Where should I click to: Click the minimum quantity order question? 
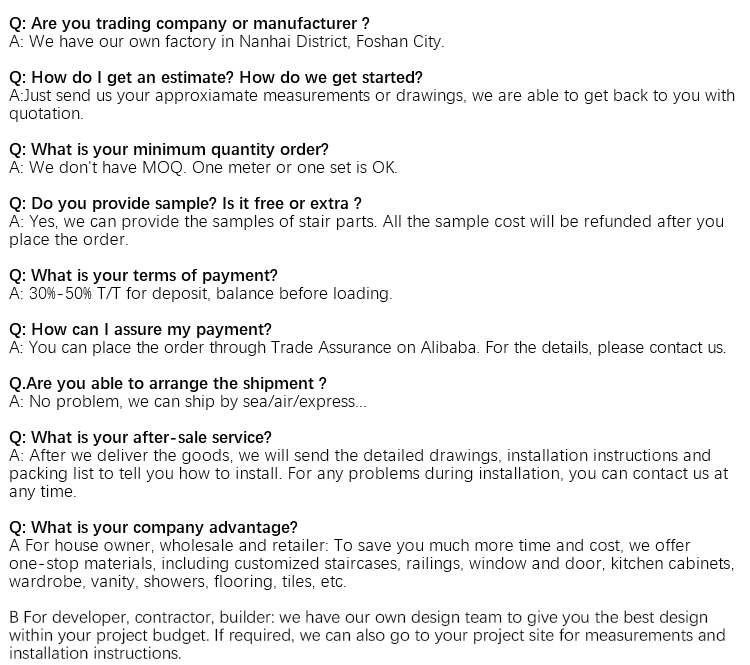(169, 149)
